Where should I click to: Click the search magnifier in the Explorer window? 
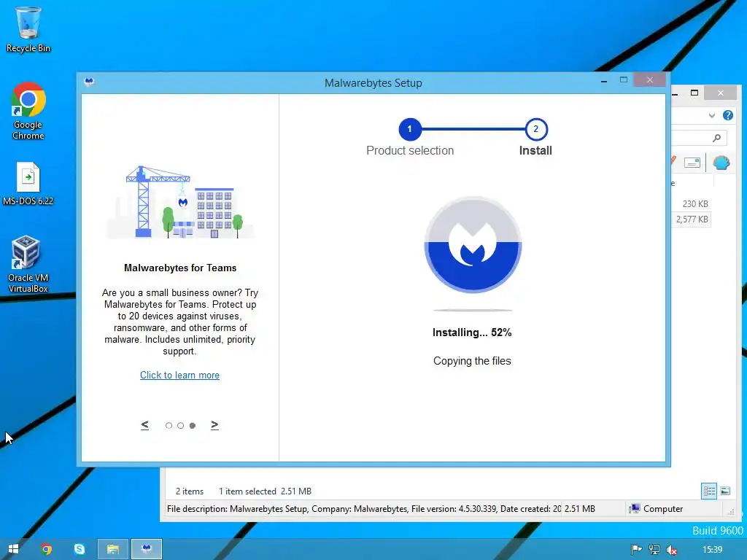pyautogui.click(x=716, y=138)
